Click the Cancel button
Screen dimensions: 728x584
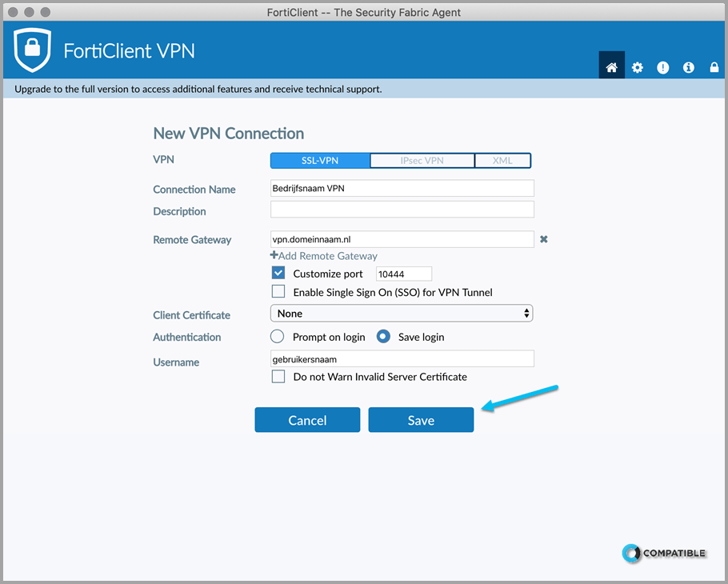(307, 420)
